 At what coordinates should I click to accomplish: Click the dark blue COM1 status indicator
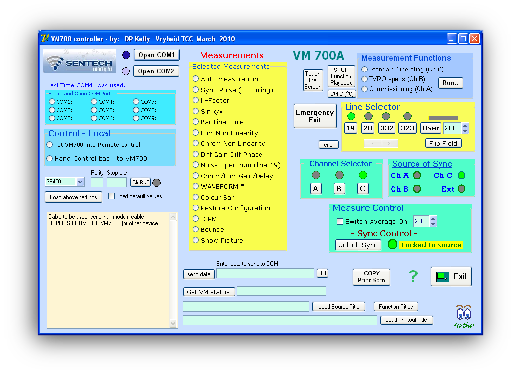[126, 55]
